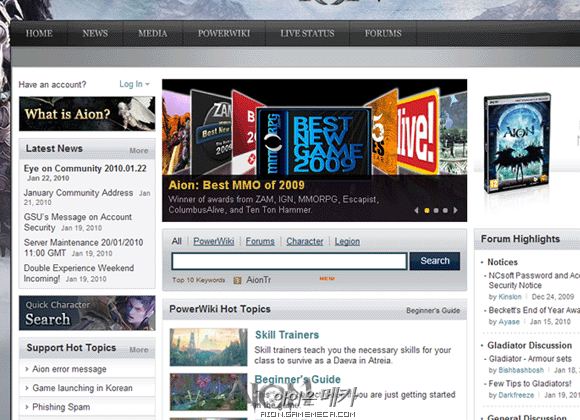Select the PowerWiki search tab

214,241
